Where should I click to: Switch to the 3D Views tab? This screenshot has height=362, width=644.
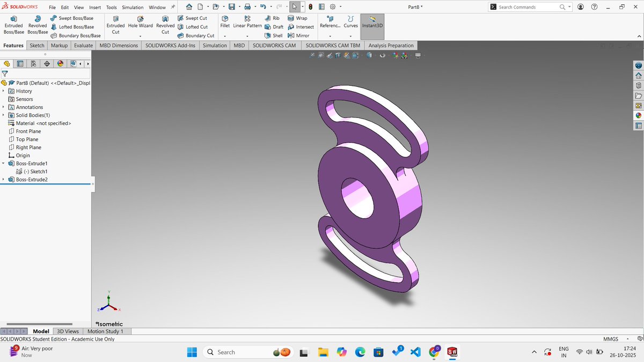coord(68,331)
